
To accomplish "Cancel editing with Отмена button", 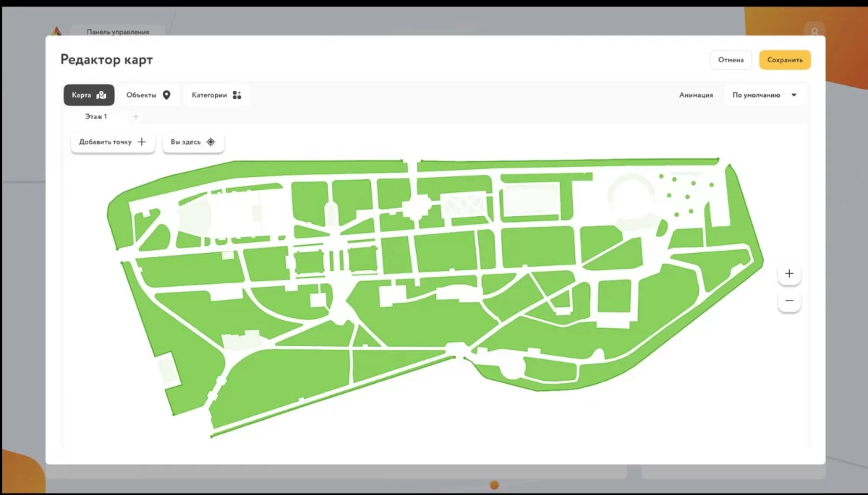I will pyautogui.click(x=731, y=60).
